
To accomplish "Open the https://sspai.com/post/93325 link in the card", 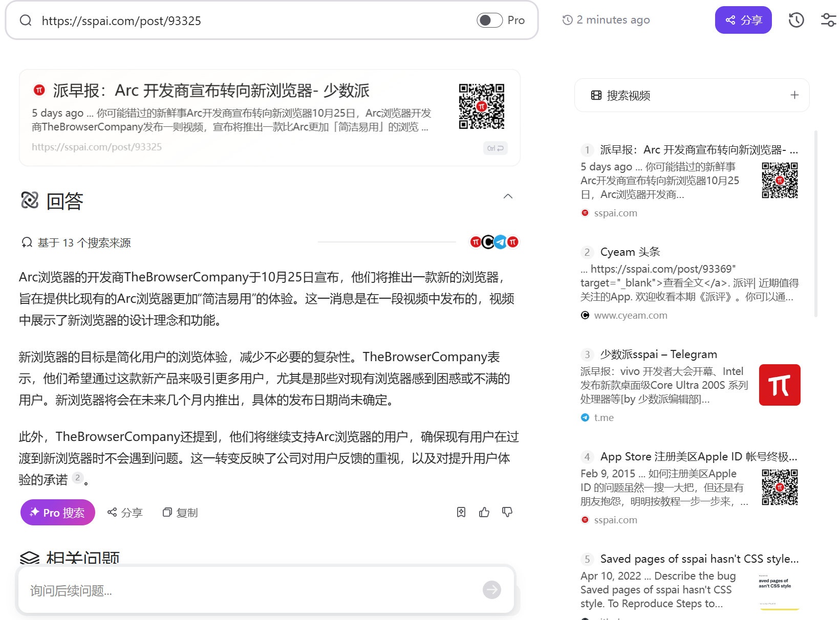I will coord(97,147).
